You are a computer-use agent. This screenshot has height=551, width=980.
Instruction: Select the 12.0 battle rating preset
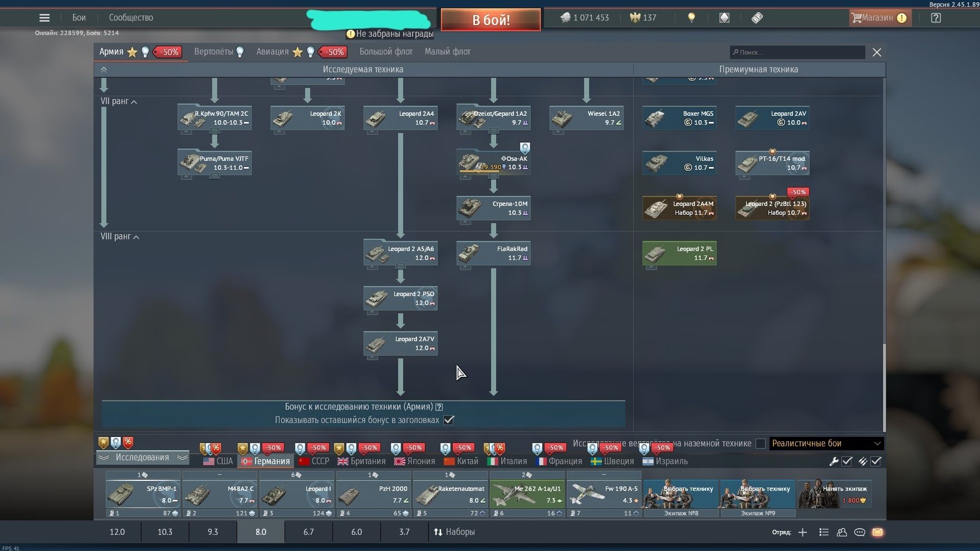[117, 532]
